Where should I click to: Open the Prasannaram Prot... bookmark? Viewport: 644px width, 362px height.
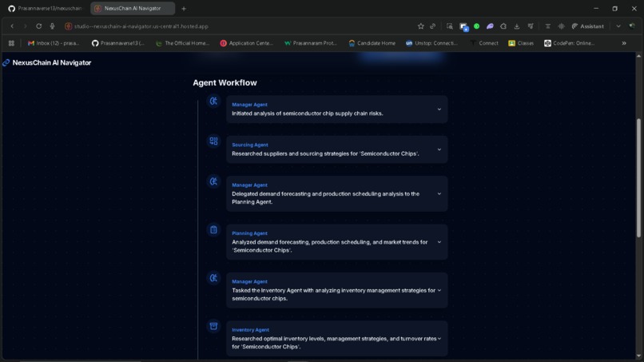click(x=311, y=43)
